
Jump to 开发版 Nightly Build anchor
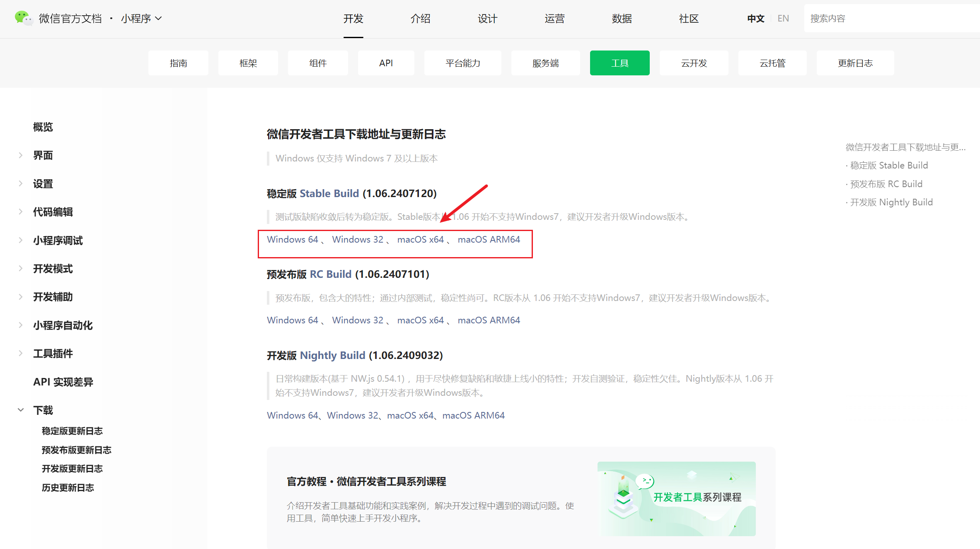891,202
